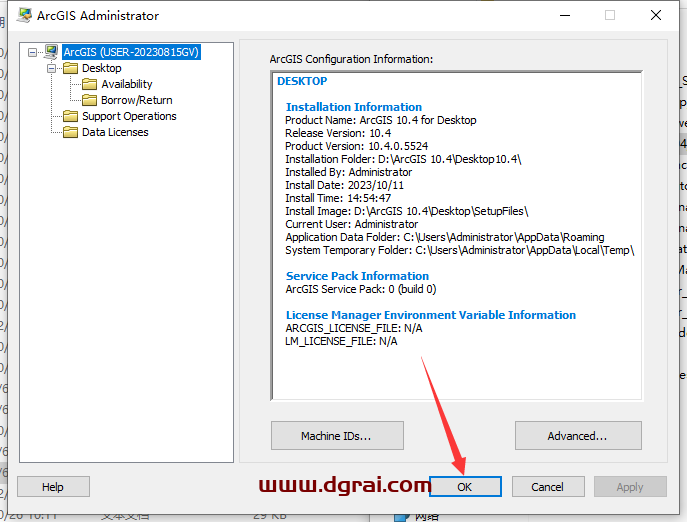Select the Data Licenses tree item

tap(115, 132)
